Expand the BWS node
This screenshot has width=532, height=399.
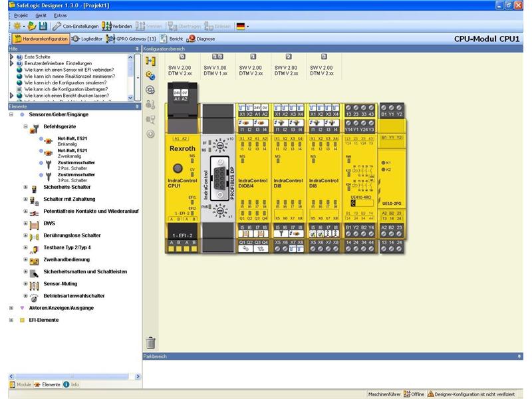coord(25,223)
